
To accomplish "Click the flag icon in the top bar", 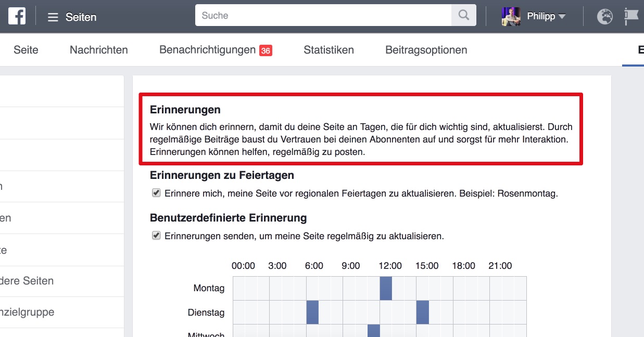I will [x=631, y=17].
